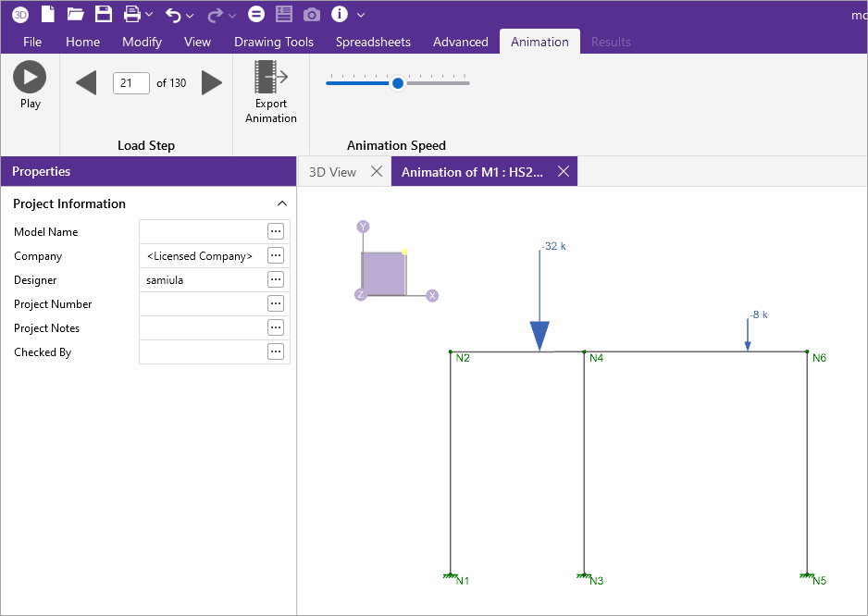Open the undo history dropdown arrow

190,16
